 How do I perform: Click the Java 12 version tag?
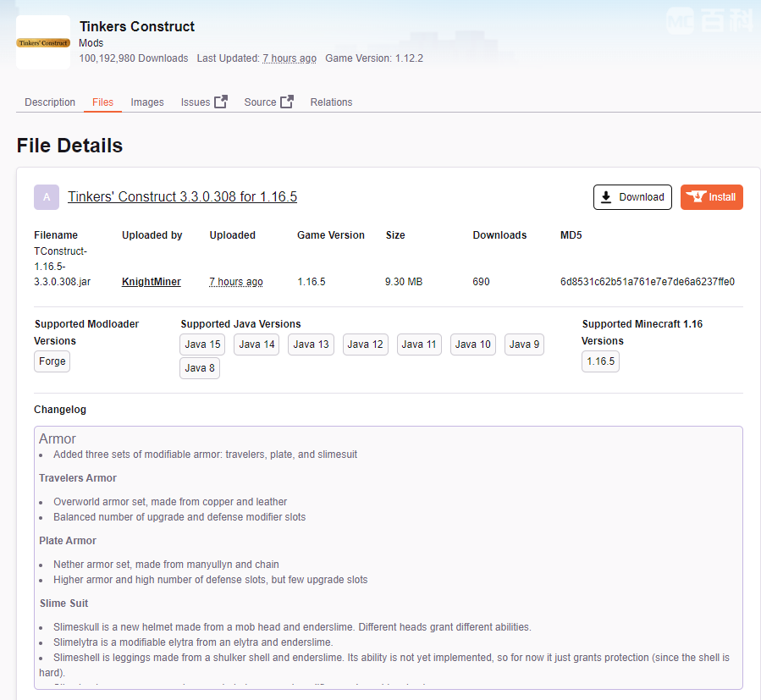[366, 344]
